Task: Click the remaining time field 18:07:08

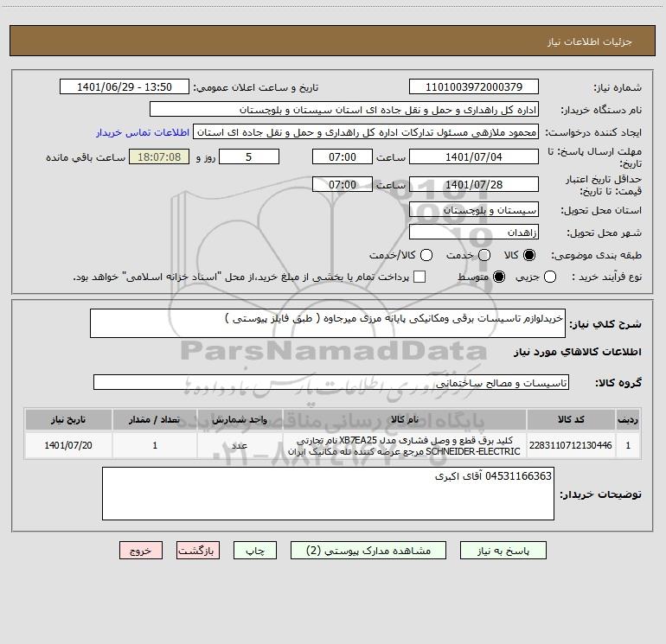Action: 159,157
